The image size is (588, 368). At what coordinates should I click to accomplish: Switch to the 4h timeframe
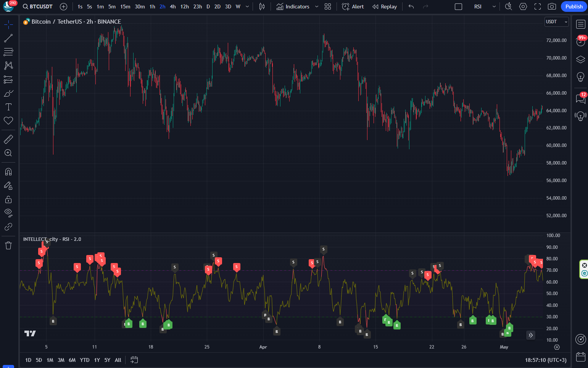coord(173,6)
